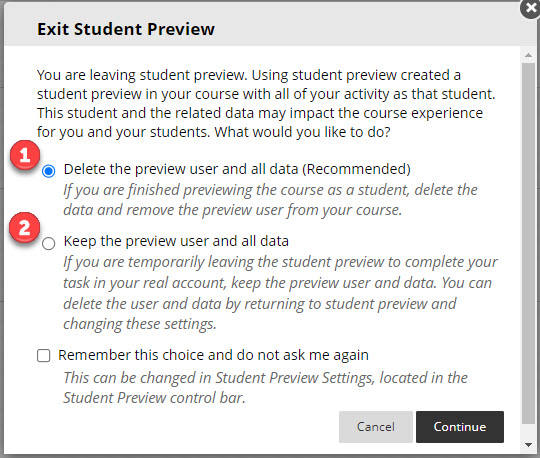Click the "Remember this choice and do not ask me again" label

(213, 355)
